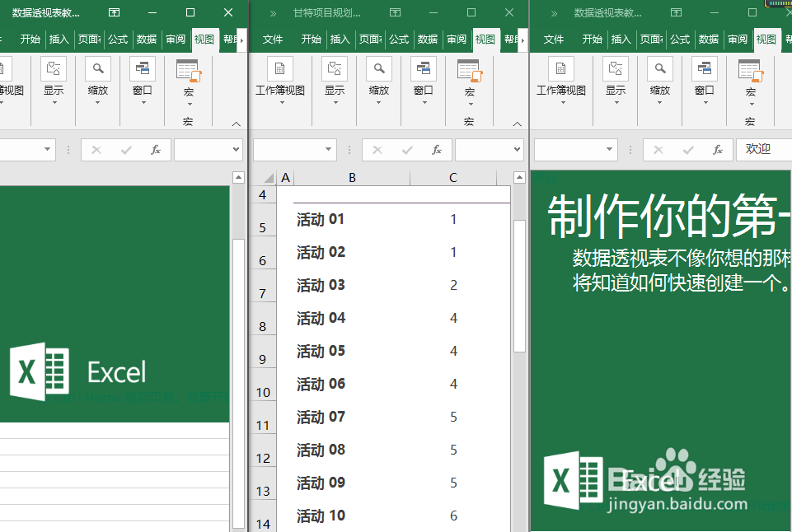
Task: Click the scroll-up arrow in the middle window
Action: 519,178
